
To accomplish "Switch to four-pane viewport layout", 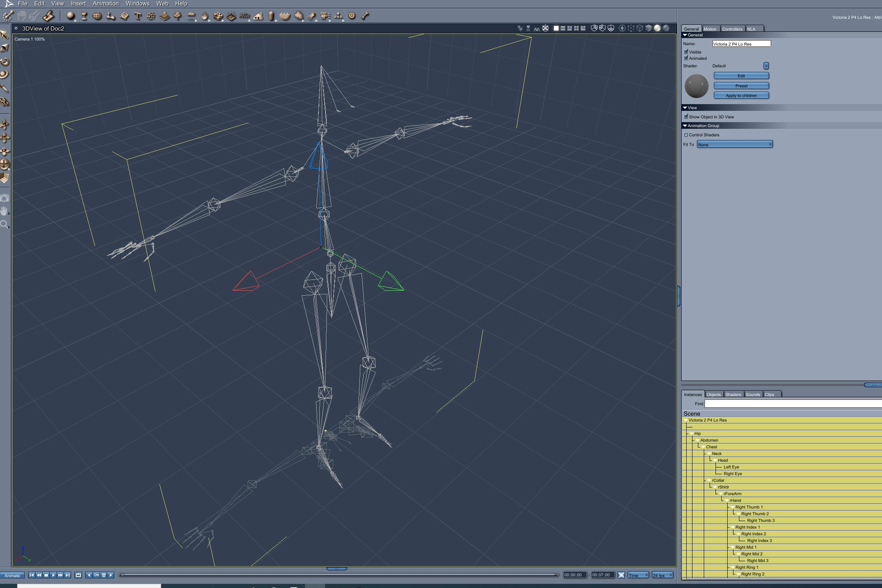I will point(576,28).
